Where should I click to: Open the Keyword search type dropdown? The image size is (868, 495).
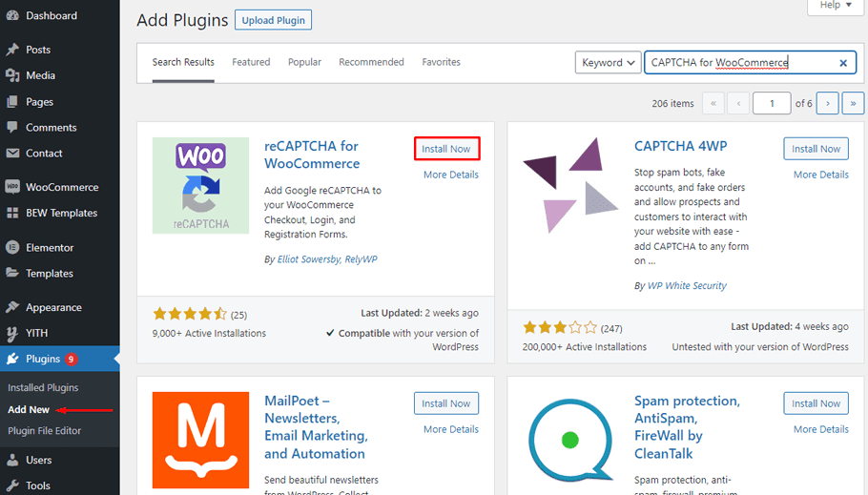[608, 63]
